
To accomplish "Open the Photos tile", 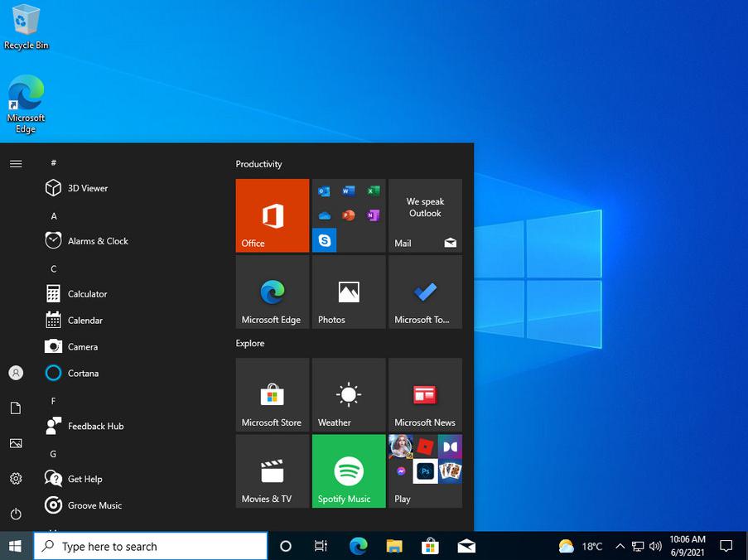I will 348,291.
